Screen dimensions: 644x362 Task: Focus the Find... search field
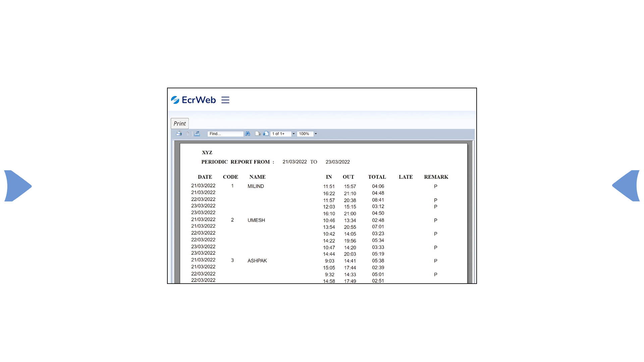coord(225,134)
